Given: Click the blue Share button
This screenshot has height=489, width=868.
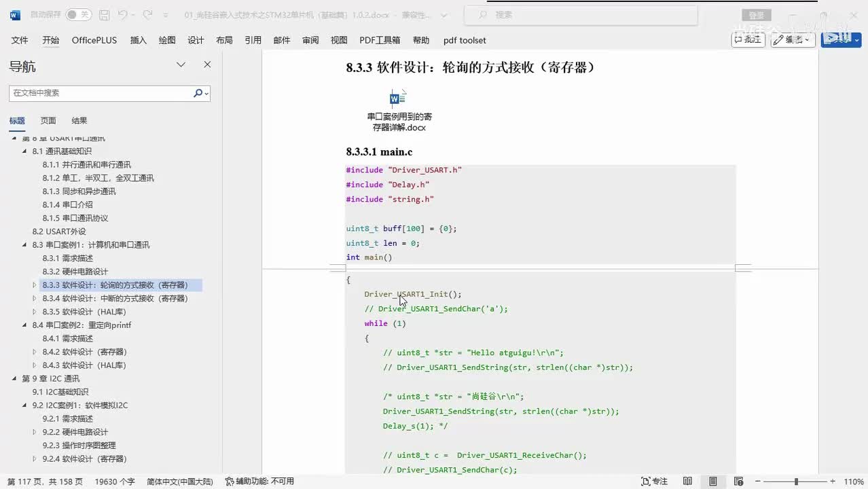Looking at the screenshot, I should click(x=841, y=39).
